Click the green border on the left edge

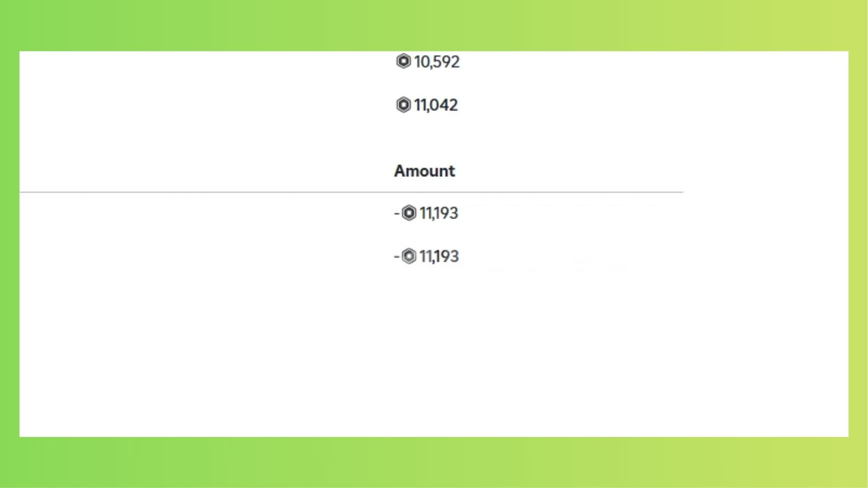[9, 244]
